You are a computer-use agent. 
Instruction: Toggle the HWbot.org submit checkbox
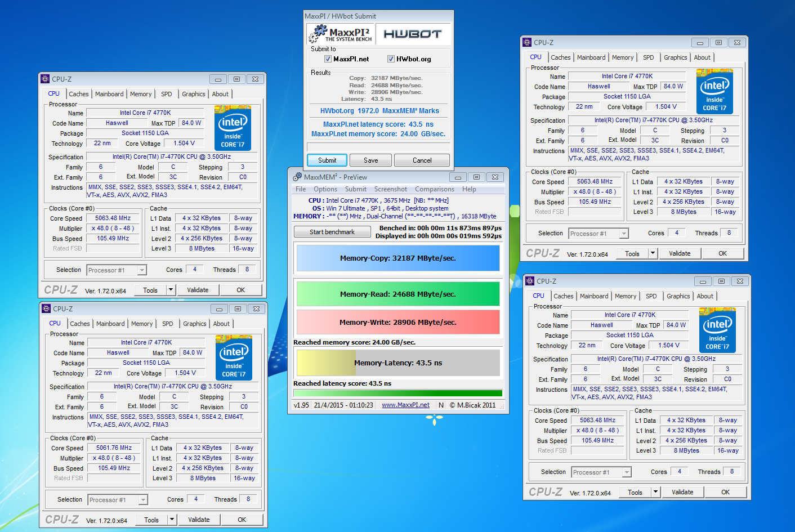coord(391,59)
